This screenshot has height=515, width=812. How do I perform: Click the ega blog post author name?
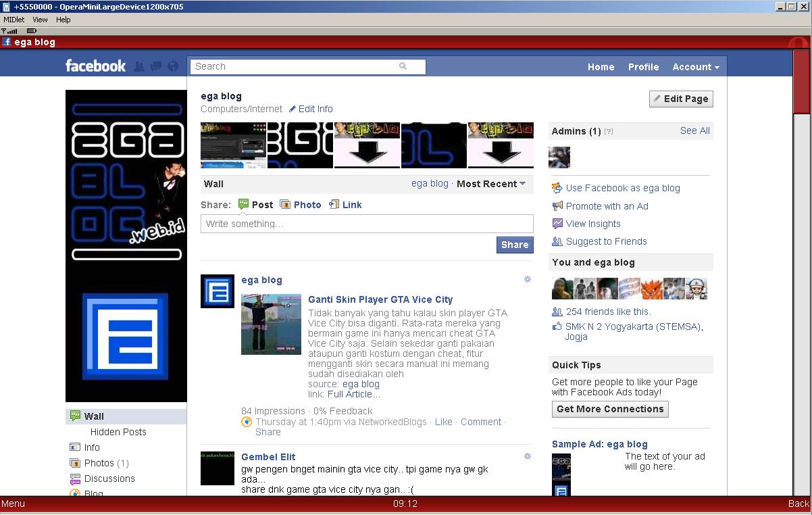tap(261, 280)
